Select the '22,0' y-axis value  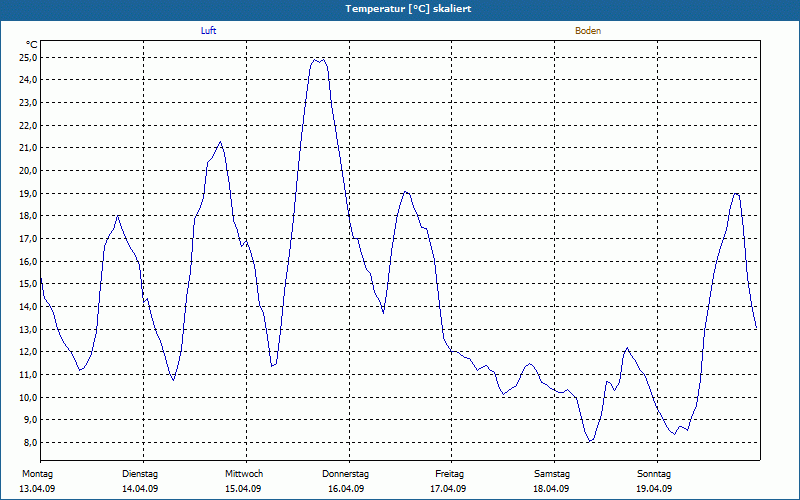point(28,126)
